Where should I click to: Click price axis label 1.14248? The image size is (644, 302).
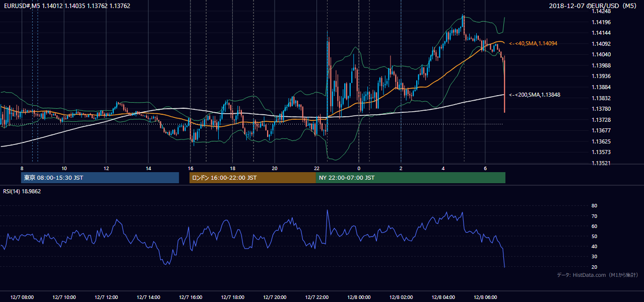(x=601, y=11)
